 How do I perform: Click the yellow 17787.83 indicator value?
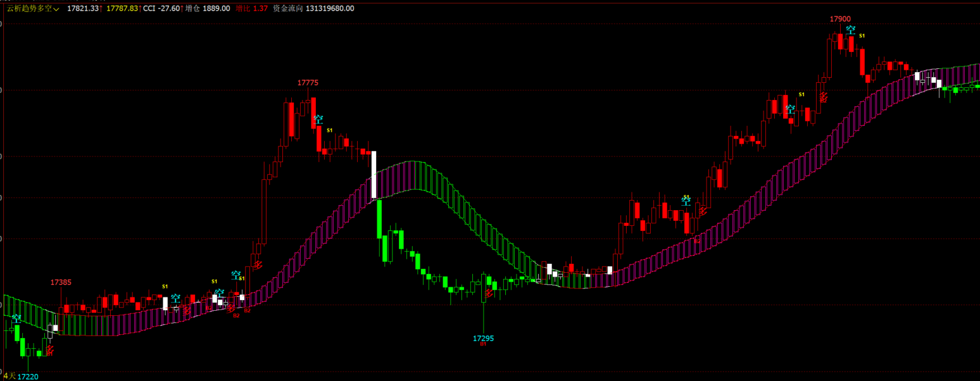[x=122, y=8]
